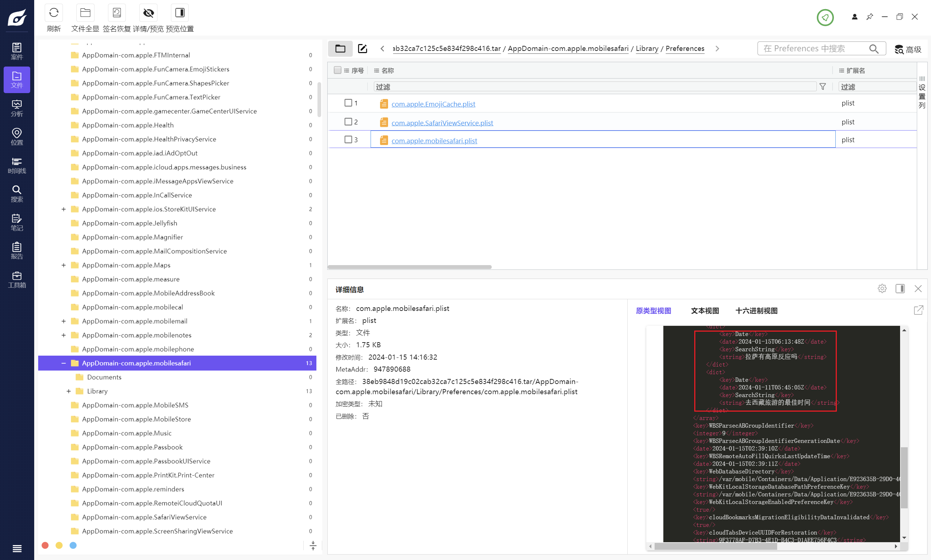931x560 pixels.
Task: Open the 报告 report section in sidebar
Action: [17, 251]
